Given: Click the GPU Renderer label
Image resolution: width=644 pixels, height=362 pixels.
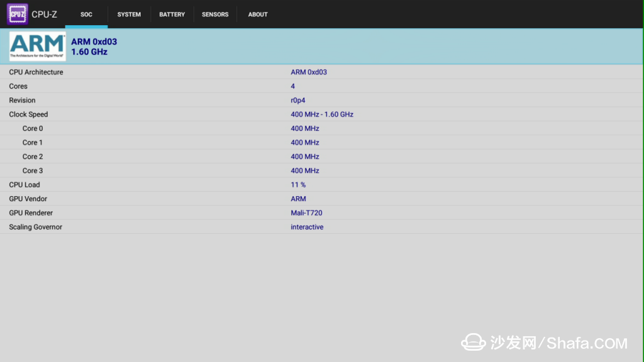Looking at the screenshot, I should point(31,213).
